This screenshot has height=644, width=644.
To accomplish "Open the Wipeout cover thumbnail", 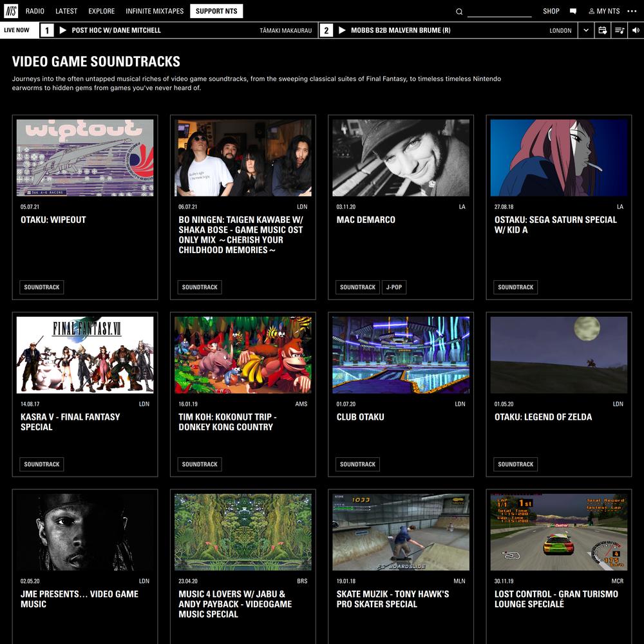I will click(x=85, y=158).
